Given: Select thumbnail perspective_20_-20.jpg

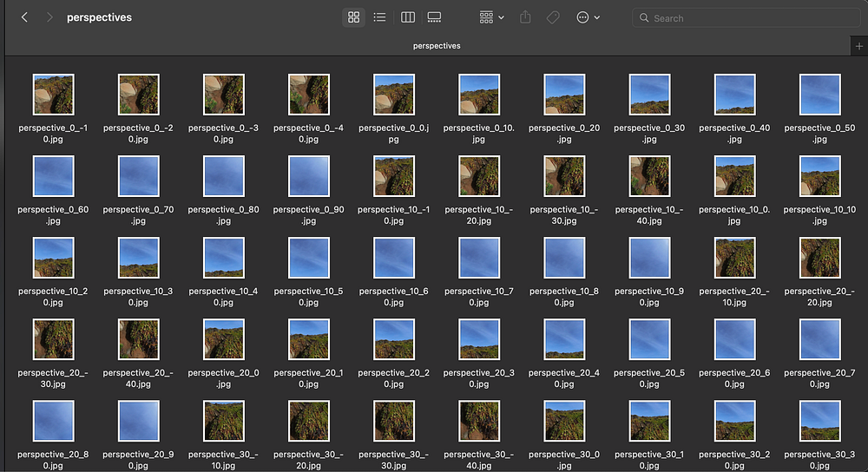Looking at the screenshot, I should 820,258.
